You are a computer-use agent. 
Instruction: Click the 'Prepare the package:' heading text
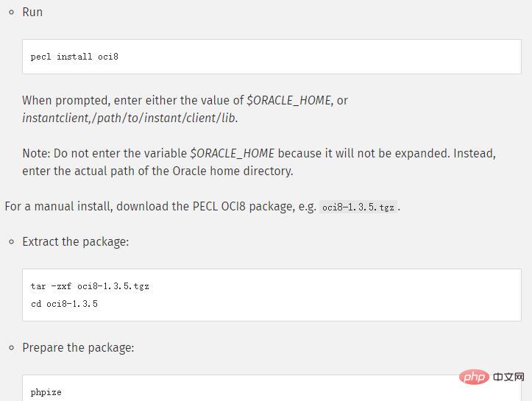pyautogui.click(x=78, y=347)
